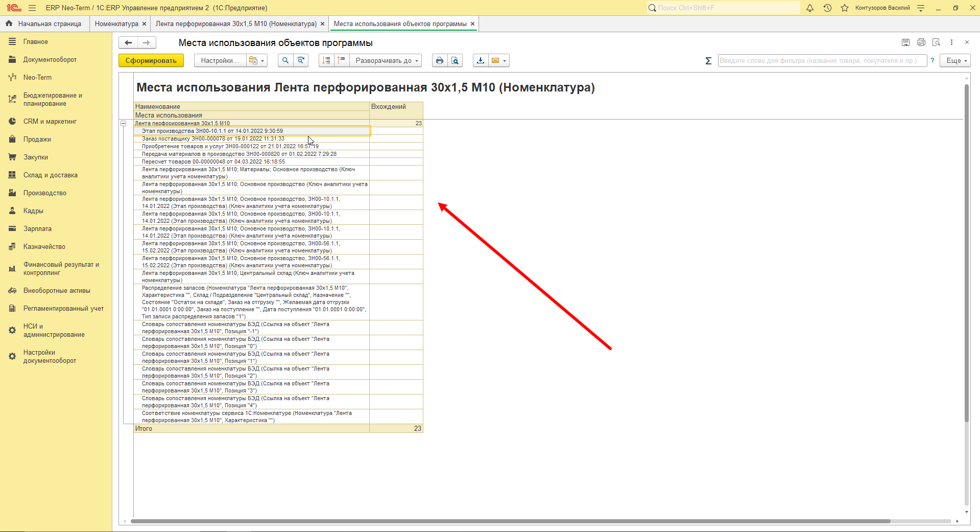Viewport: 980px width, 532px height.
Task: Click the Find (magnifier) toolbar icon
Action: click(x=285, y=61)
